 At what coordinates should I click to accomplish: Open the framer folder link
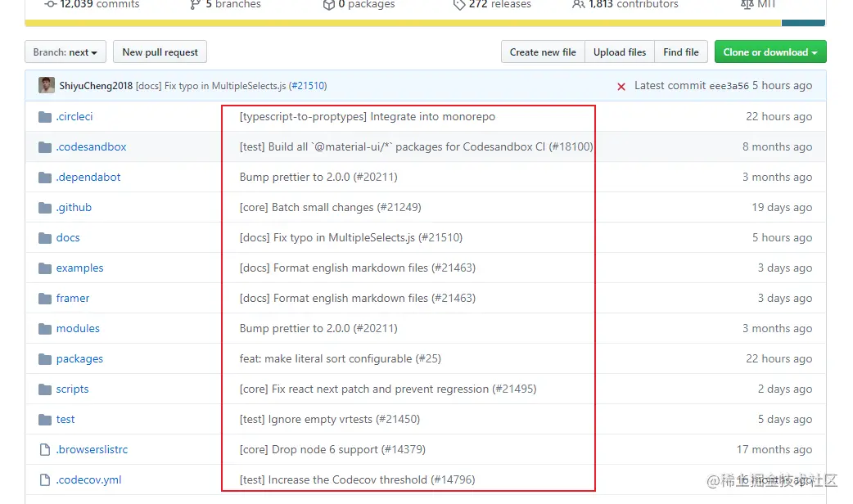(72, 299)
